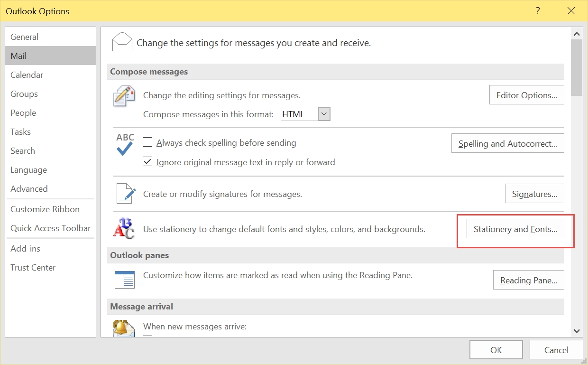Screen dimensions: 588x365
Task: Open the Trust Center category
Action: click(50, 267)
